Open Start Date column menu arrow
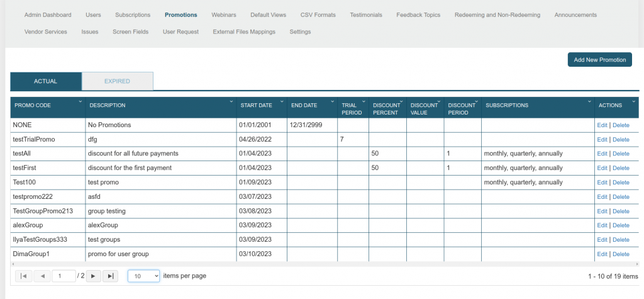The width and height of the screenshot is (644, 299). 281,101
